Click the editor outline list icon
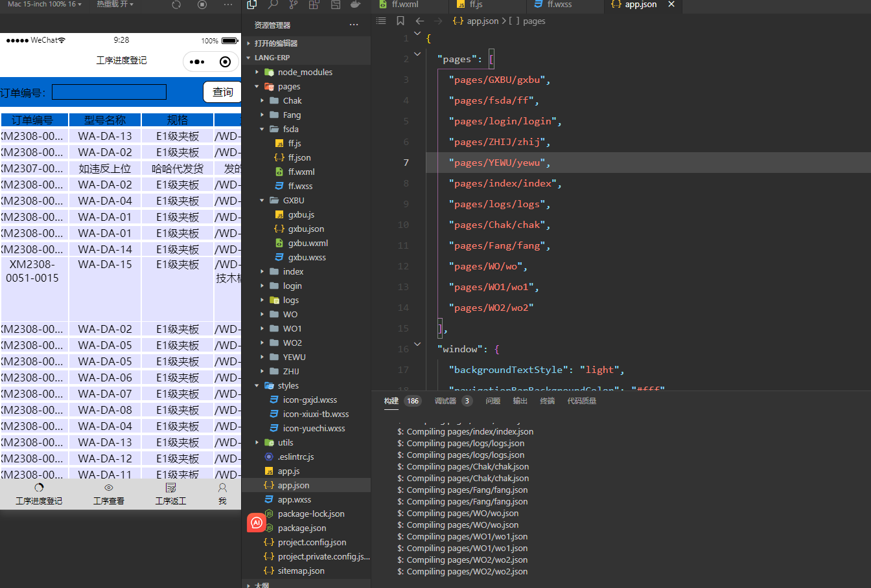This screenshot has height=588, width=871. click(381, 21)
